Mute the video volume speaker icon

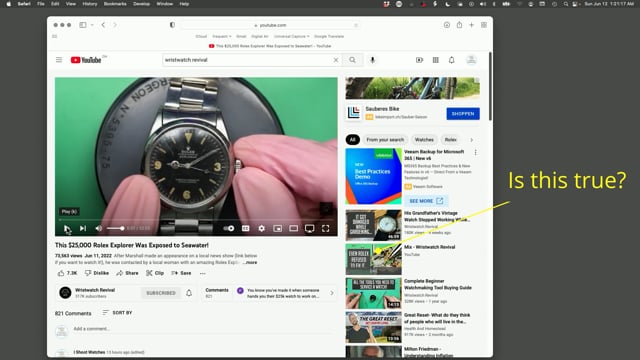click(98, 229)
